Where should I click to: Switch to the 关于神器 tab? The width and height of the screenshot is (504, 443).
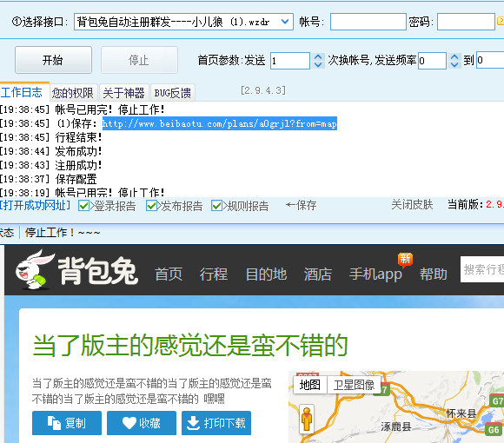click(x=123, y=93)
